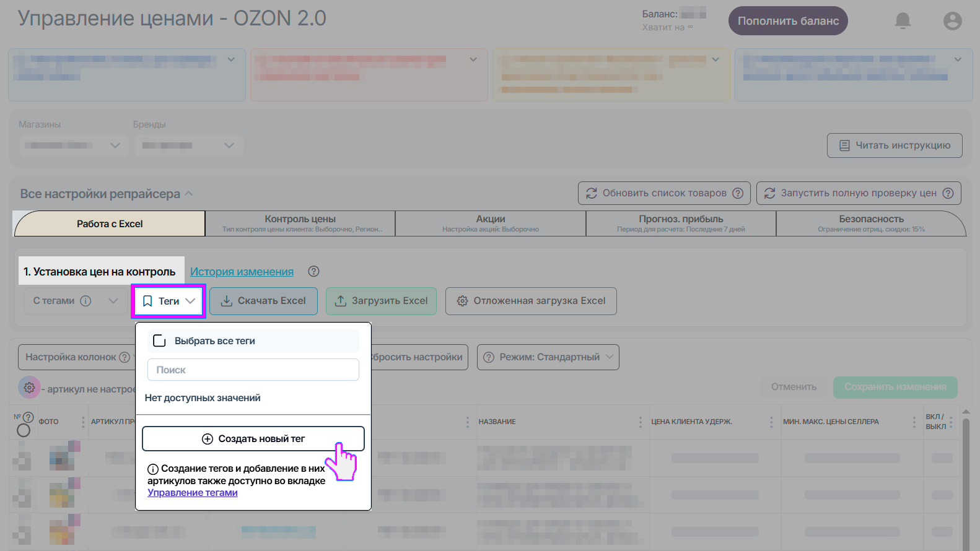The height and width of the screenshot is (551, 980).
Task: Expand the Бренды dropdown
Action: point(188,145)
